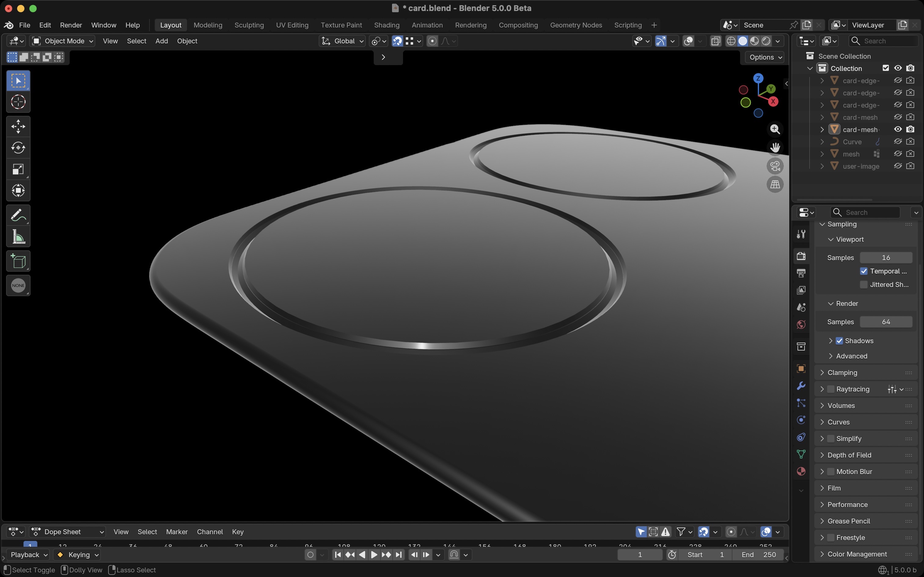Collapse the Collection tree item
Viewport: 924px width, 577px height.
click(x=810, y=68)
